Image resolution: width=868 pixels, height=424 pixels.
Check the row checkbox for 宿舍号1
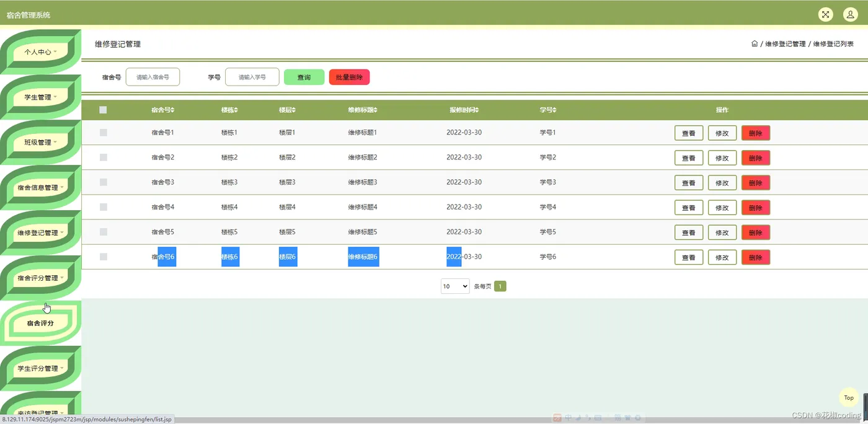pyautogui.click(x=103, y=133)
